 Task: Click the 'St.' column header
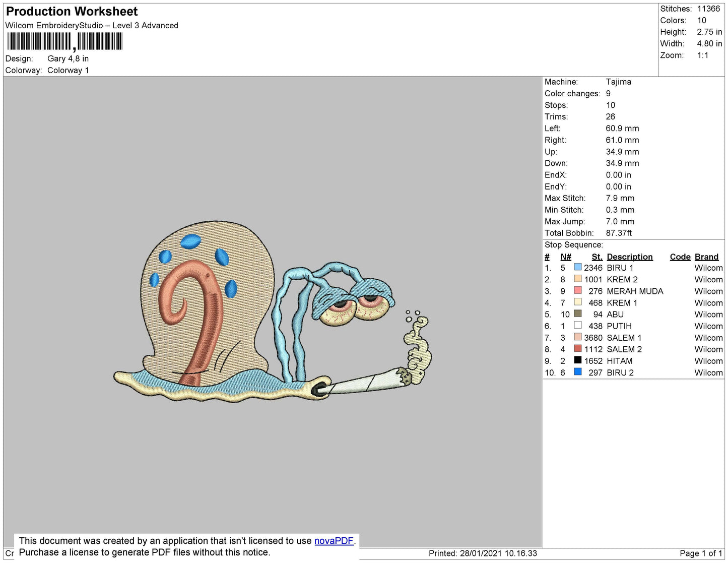(597, 257)
